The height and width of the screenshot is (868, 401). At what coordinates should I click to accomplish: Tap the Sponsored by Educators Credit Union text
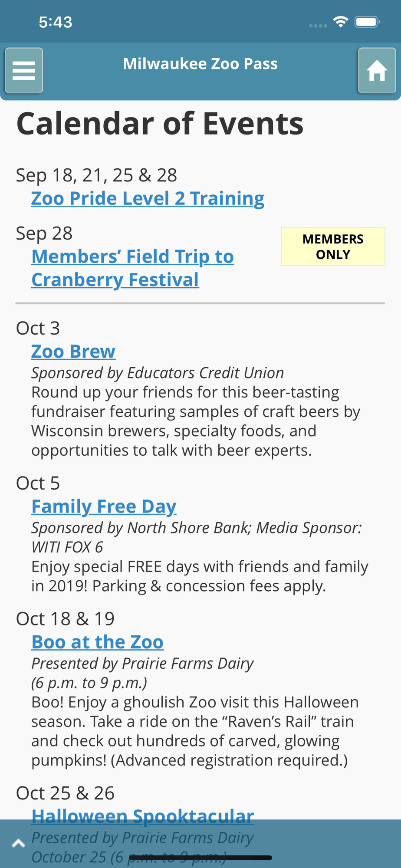click(158, 373)
